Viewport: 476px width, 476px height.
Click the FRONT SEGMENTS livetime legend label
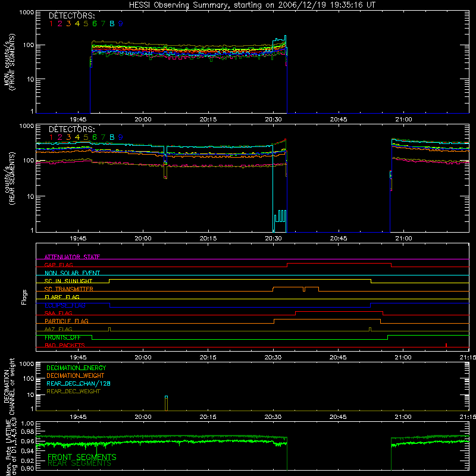click(82, 457)
